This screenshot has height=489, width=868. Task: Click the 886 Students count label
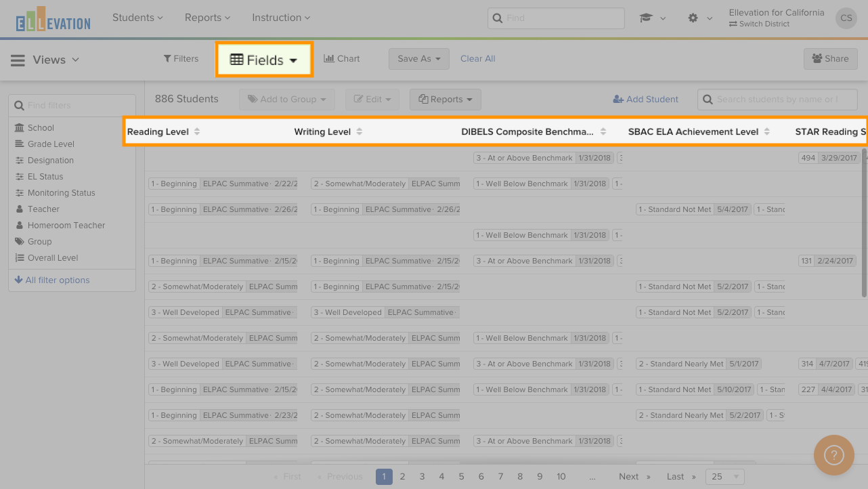point(187,99)
